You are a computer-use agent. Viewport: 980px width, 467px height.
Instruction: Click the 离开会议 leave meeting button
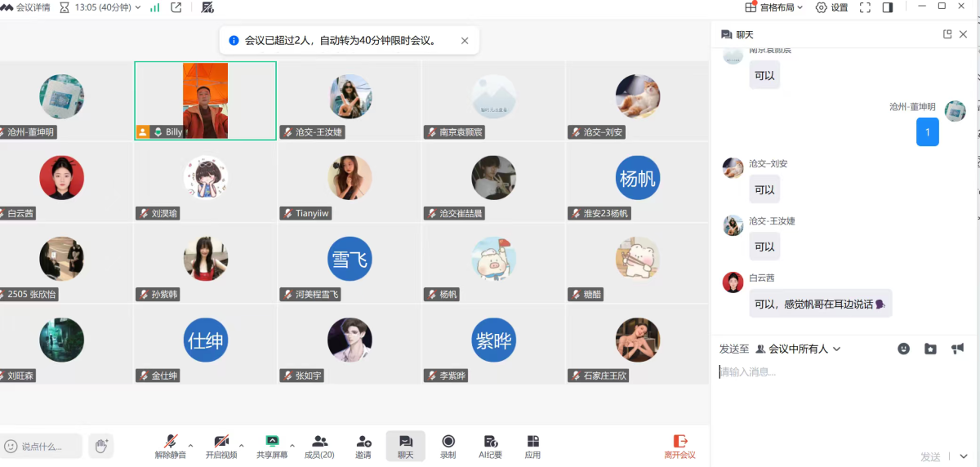click(x=679, y=446)
